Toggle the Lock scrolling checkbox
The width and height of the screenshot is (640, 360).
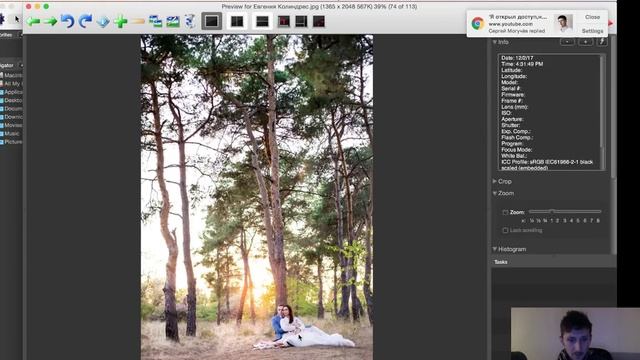pos(505,230)
